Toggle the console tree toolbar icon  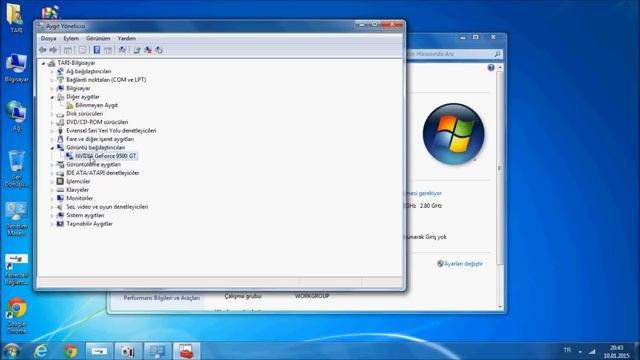68,50
